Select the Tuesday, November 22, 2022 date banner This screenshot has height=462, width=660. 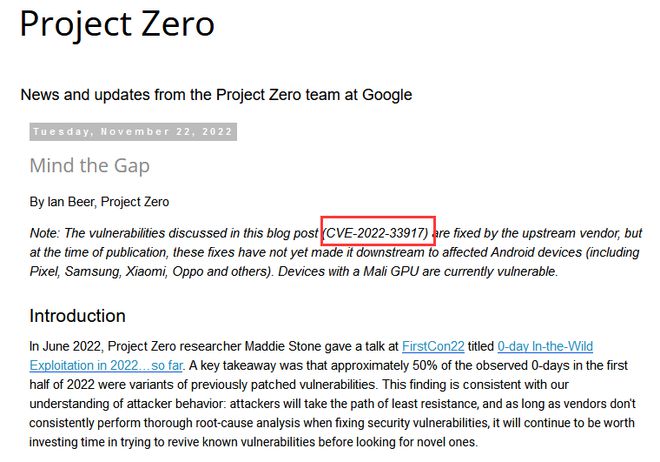pyautogui.click(x=133, y=132)
